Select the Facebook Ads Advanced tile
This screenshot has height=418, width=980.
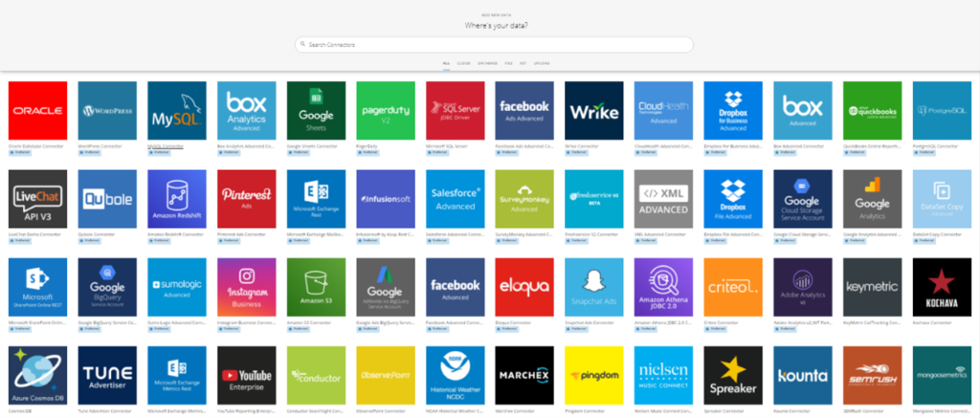tap(524, 111)
